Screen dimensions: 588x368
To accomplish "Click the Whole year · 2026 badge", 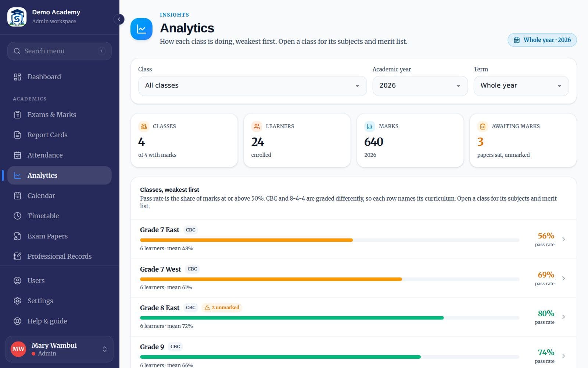I will point(542,40).
